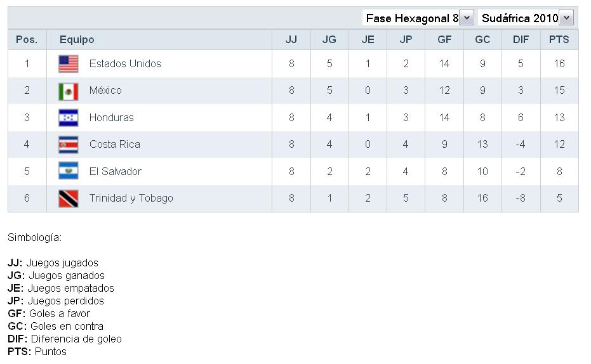Click the Estados Unidos flag icon

coord(69,63)
